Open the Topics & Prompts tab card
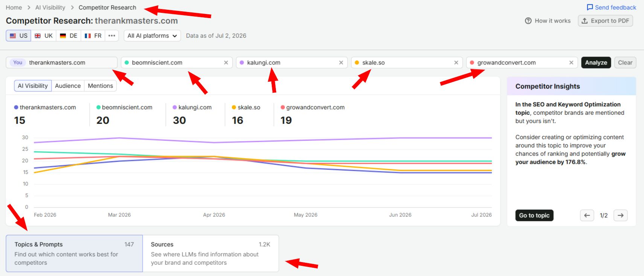 pos(74,253)
